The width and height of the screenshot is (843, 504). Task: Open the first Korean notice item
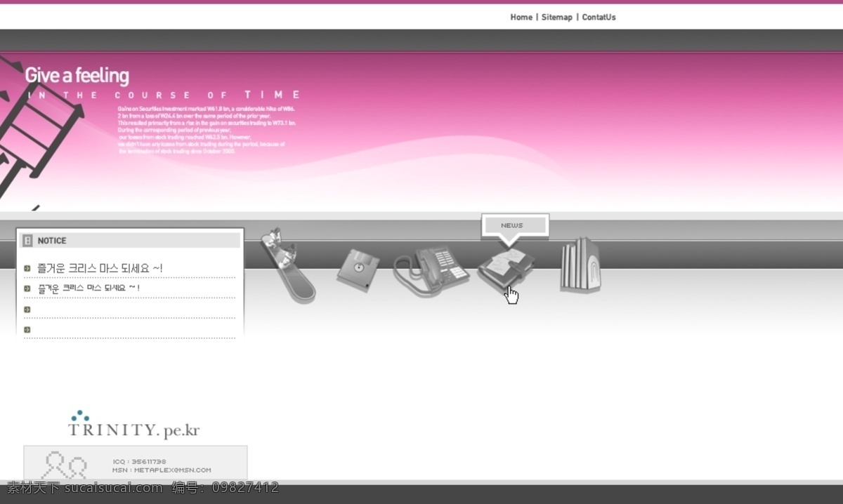pos(100,268)
